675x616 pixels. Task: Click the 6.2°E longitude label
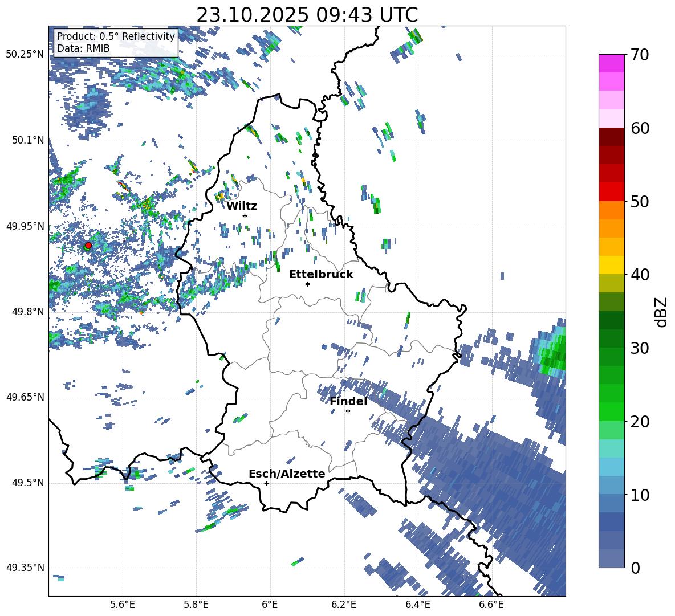tap(344, 605)
